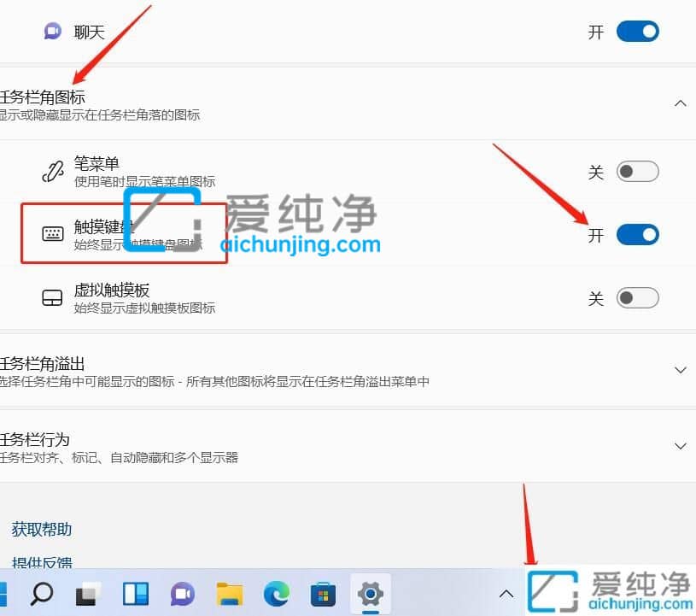Show hidden icons via taskbar chevron
696x616 pixels.
(x=506, y=593)
